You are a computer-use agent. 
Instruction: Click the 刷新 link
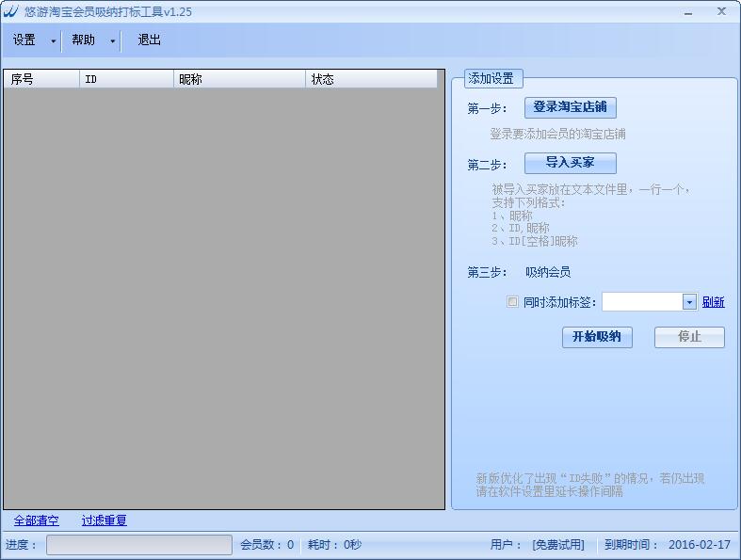click(x=713, y=302)
